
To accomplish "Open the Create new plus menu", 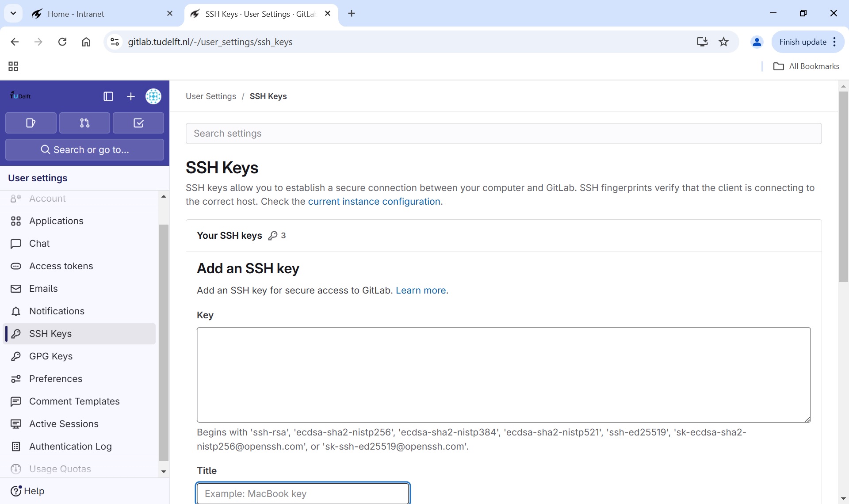I will click(x=131, y=96).
